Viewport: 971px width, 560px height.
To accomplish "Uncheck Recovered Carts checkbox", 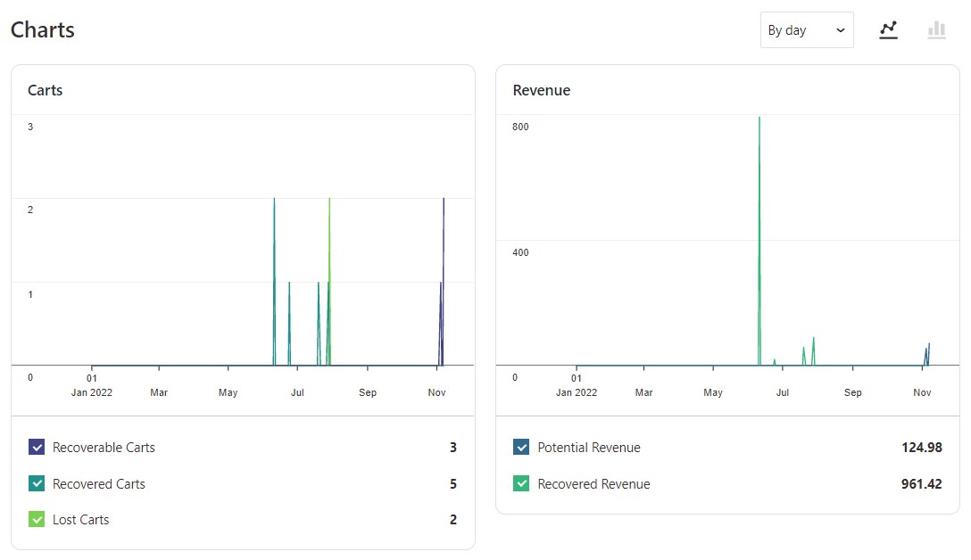I will point(37,483).
